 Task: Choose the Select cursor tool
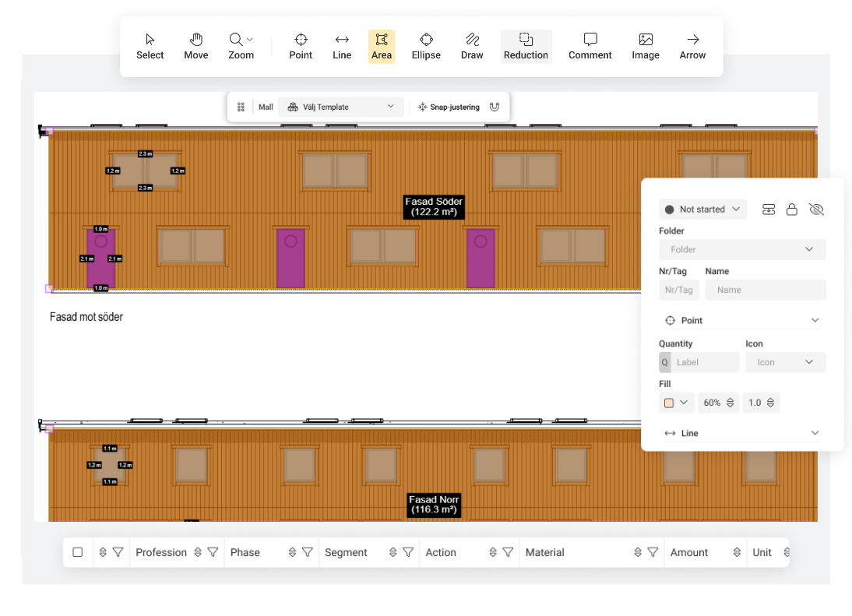(150, 47)
